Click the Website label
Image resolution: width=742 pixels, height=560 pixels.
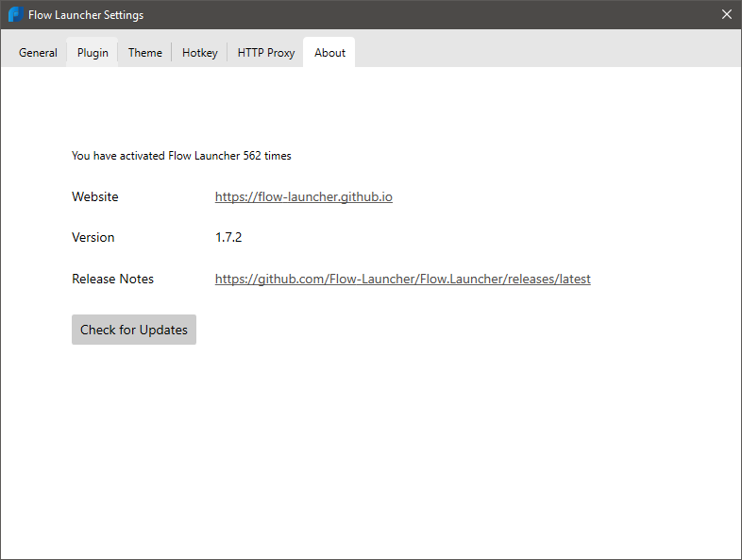(95, 197)
